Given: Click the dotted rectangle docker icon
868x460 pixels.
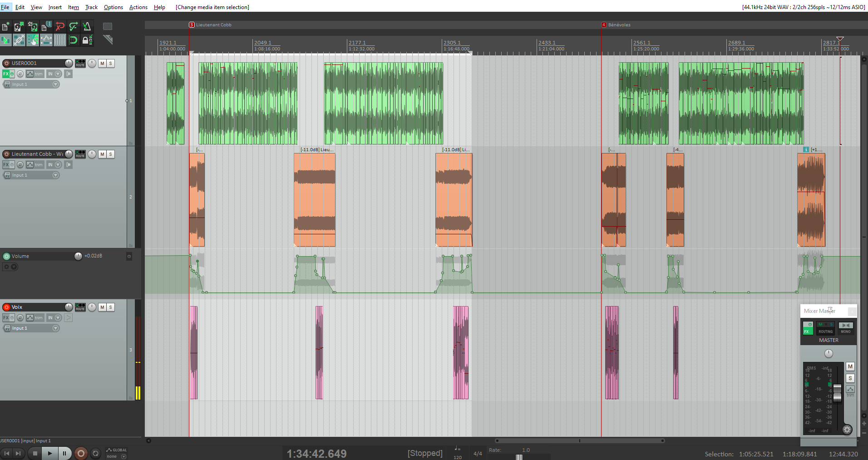Looking at the screenshot, I should pos(108,26).
